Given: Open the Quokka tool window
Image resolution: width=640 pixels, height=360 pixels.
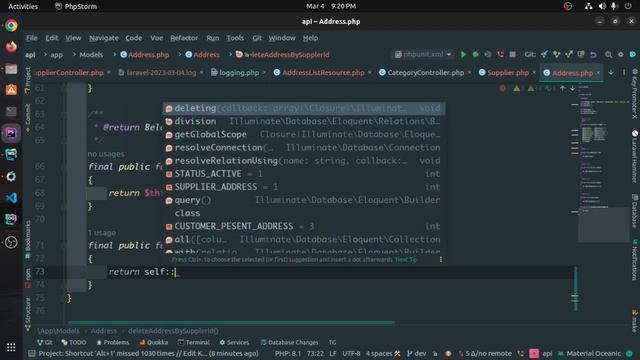Looking at the screenshot, I should tap(153, 342).
